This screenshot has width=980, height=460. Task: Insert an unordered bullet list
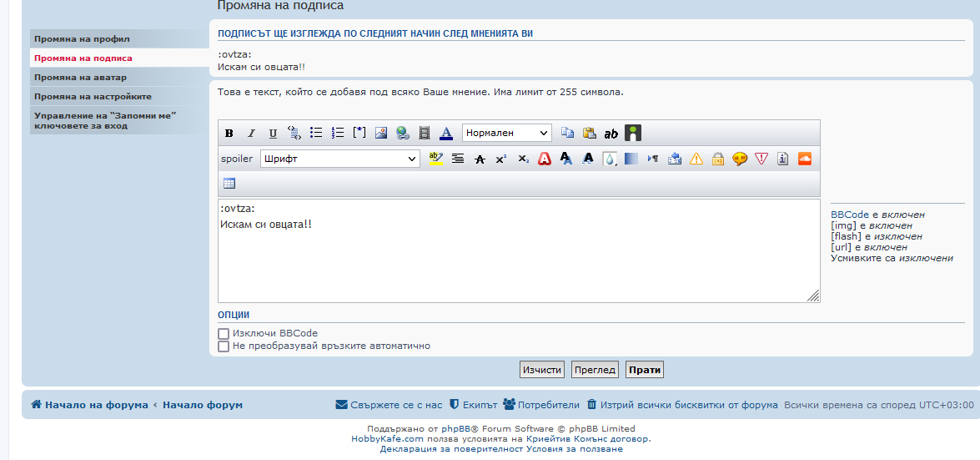316,133
